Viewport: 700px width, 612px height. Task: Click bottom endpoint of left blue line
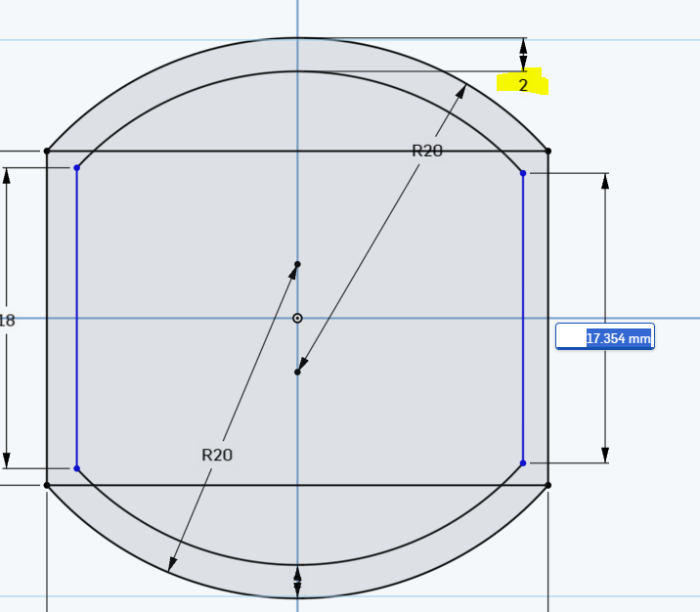click(76, 468)
